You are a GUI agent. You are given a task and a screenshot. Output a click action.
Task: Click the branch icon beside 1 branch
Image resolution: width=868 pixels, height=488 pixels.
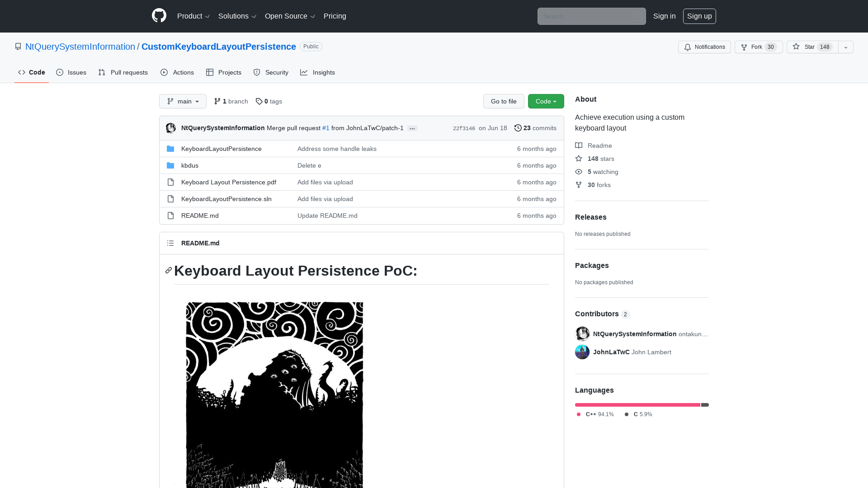point(217,101)
